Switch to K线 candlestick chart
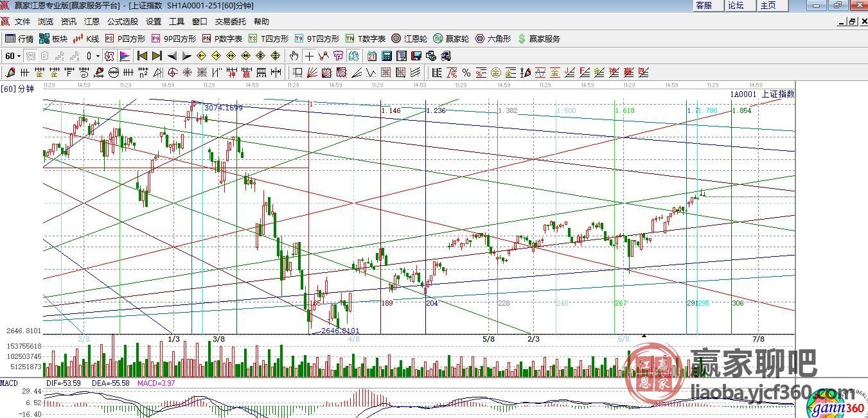This screenshot has width=868, height=418. pos(86,39)
